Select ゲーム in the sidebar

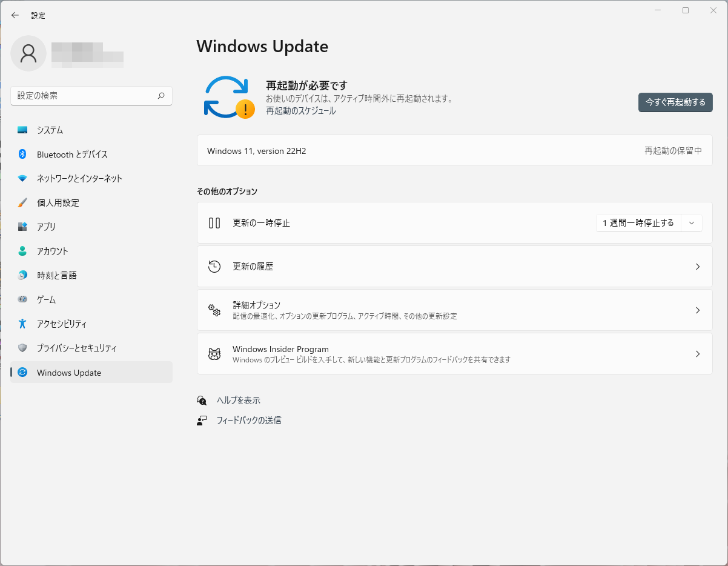tap(91, 299)
